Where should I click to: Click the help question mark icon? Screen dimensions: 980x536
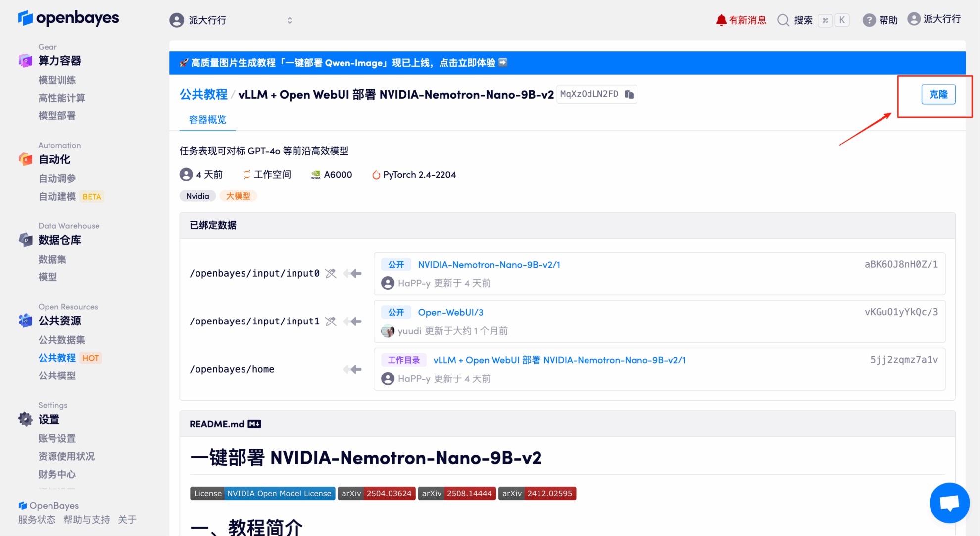coord(869,20)
